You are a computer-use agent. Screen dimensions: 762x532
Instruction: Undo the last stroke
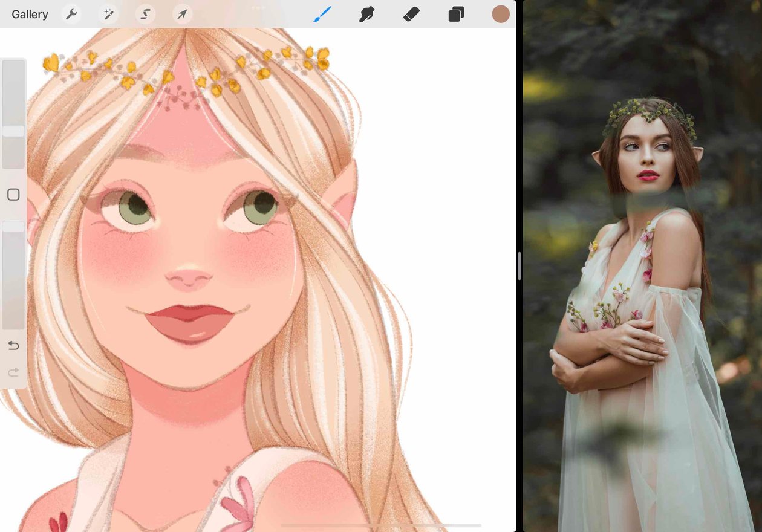point(13,346)
